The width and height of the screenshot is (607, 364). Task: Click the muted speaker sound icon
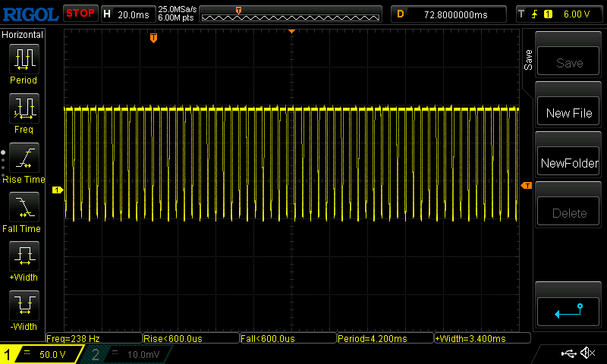pos(587,353)
